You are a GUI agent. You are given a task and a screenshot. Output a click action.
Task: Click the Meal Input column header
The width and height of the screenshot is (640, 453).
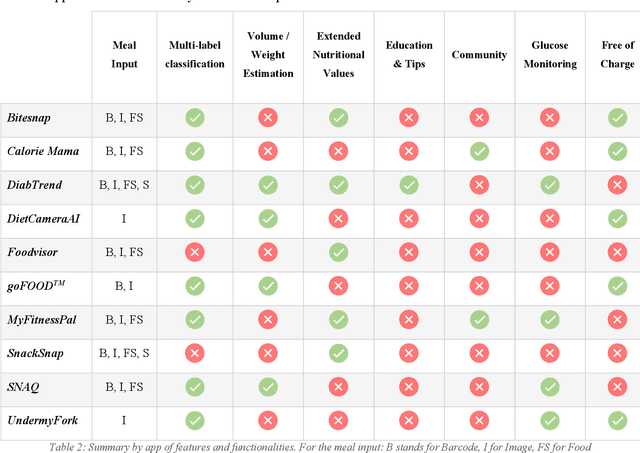[125, 55]
